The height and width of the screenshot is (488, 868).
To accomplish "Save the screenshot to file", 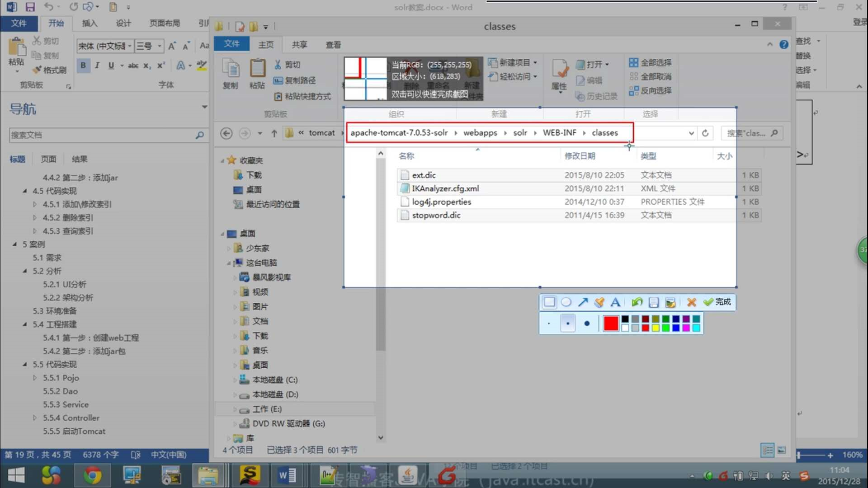I will (654, 302).
